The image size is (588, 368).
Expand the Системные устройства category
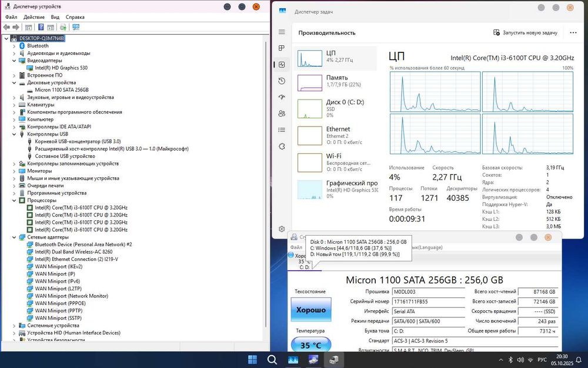coord(14,326)
